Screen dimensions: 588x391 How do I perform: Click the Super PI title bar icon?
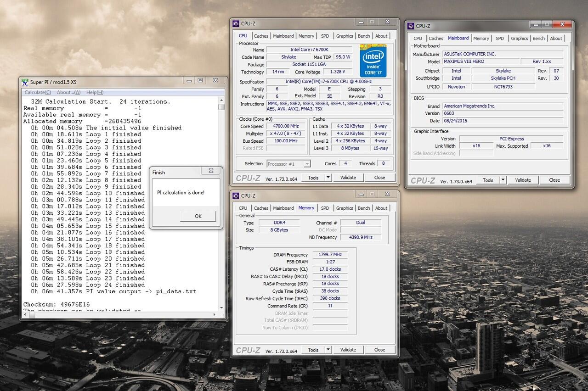[x=25, y=82]
